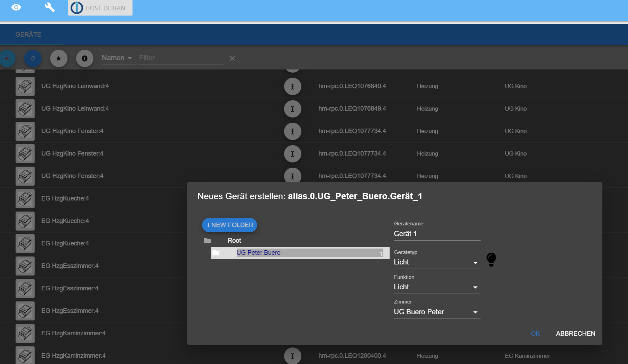The height and width of the screenshot is (364, 628).
Task: Select the UG Peter Buero folder
Action: [x=300, y=253]
